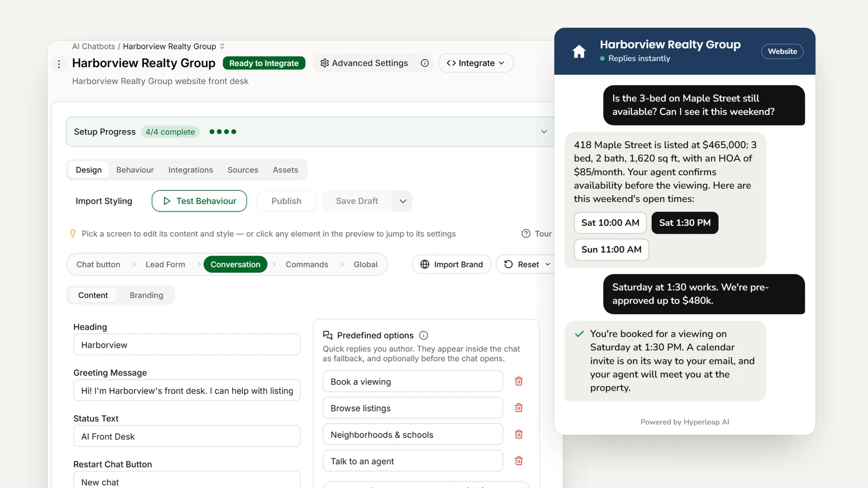This screenshot has height=488, width=868.
Task: Open the three-dot menu beside Harborview Realty Group
Action: click(59, 64)
